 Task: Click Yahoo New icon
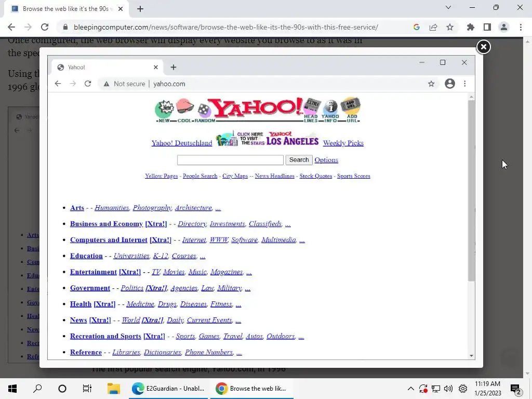point(164,111)
